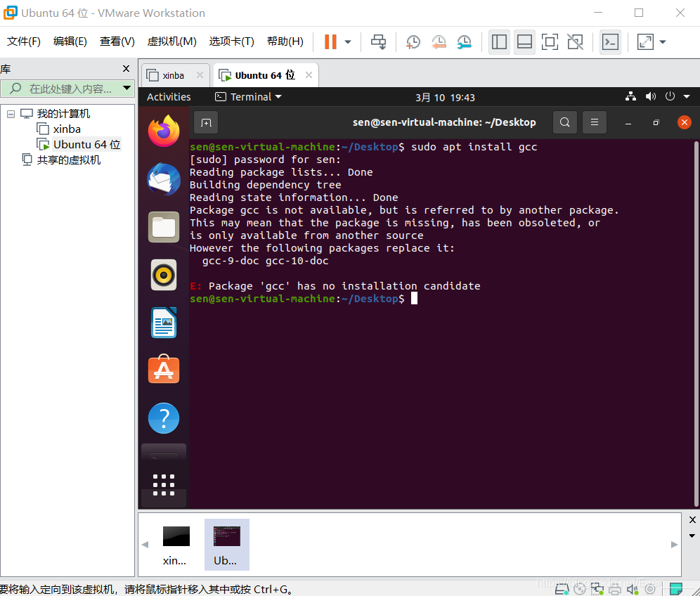Open the snapshot manager
This screenshot has height=596, width=700.
click(465, 42)
